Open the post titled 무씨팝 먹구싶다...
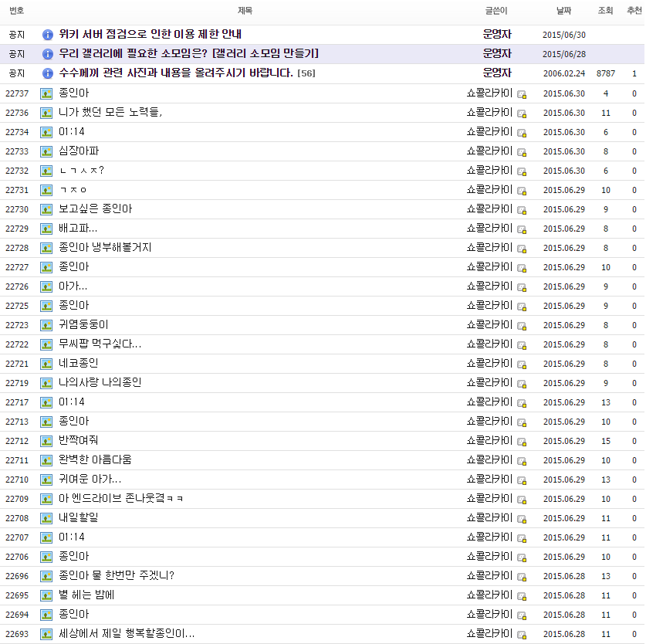 (100, 344)
